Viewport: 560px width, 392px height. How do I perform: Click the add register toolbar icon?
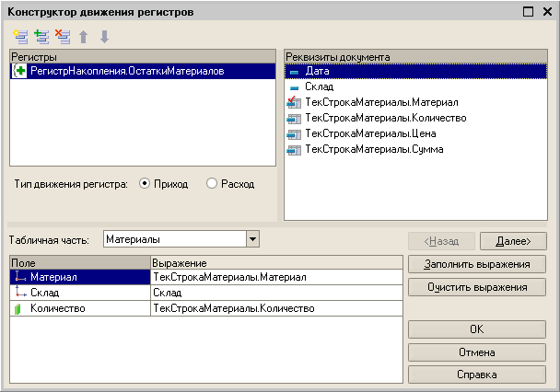click(x=41, y=37)
